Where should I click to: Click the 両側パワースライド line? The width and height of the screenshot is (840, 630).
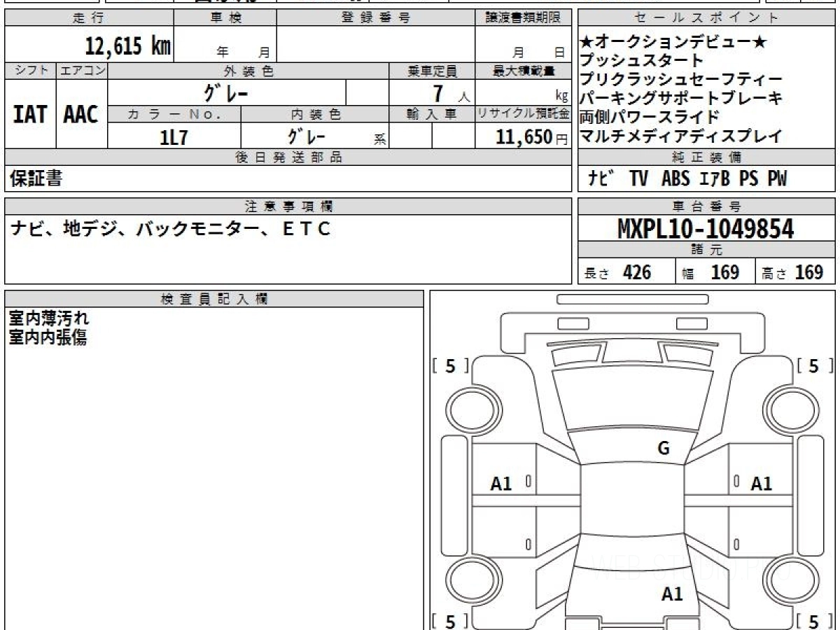tap(650, 118)
